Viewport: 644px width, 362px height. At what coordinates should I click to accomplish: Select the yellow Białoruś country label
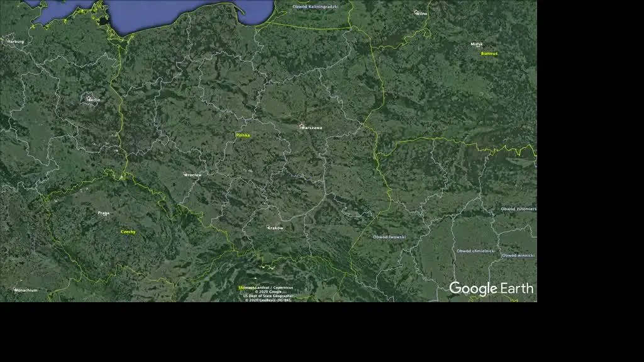[489, 54]
